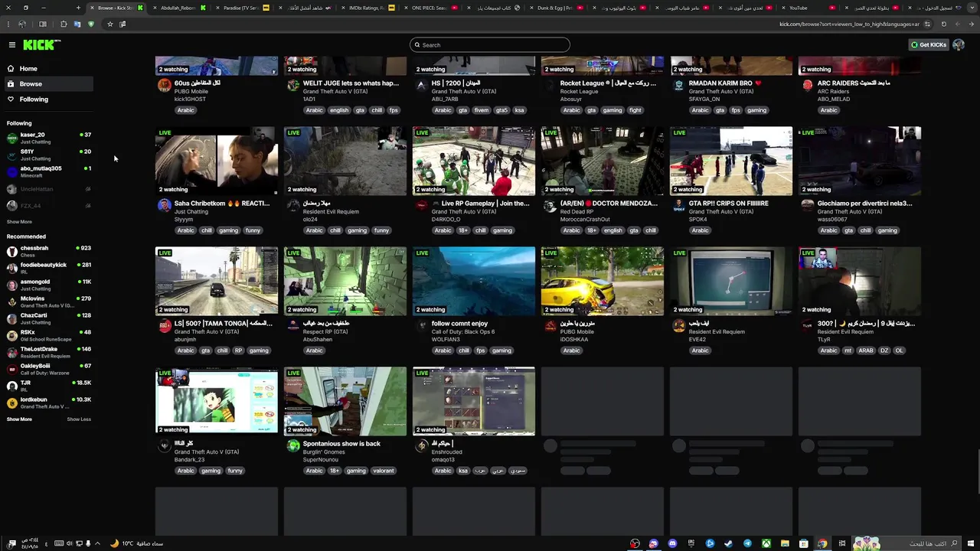Switch to ONE PIECE browser tab
Viewport: 980px width, 551px height.
pyautogui.click(x=429, y=8)
